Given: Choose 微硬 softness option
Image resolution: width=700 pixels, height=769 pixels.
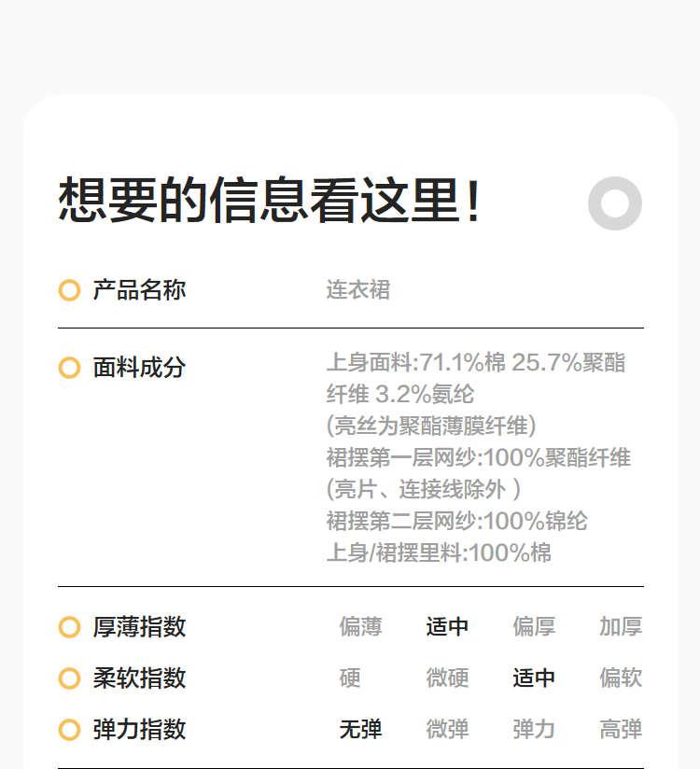Looking at the screenshot, I should pos(447,678).
